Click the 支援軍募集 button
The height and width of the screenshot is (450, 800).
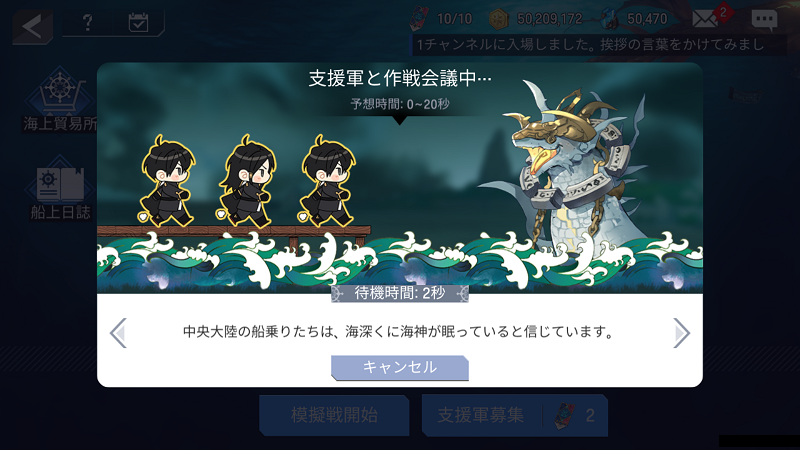[515, 415]
